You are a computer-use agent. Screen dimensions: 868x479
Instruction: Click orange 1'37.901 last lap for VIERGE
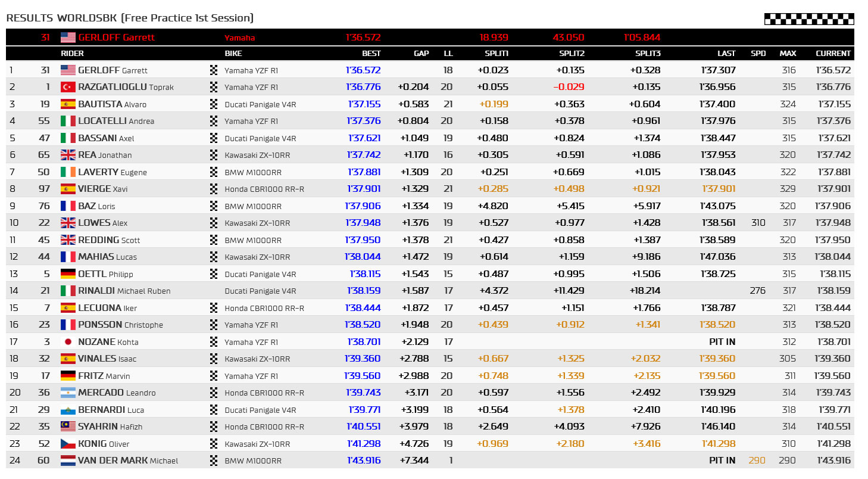[719, 189]
